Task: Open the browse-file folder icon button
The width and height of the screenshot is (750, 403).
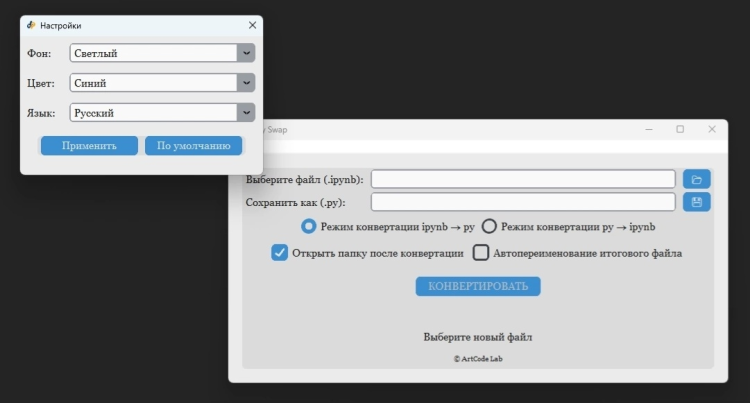Action: point(696,179)
